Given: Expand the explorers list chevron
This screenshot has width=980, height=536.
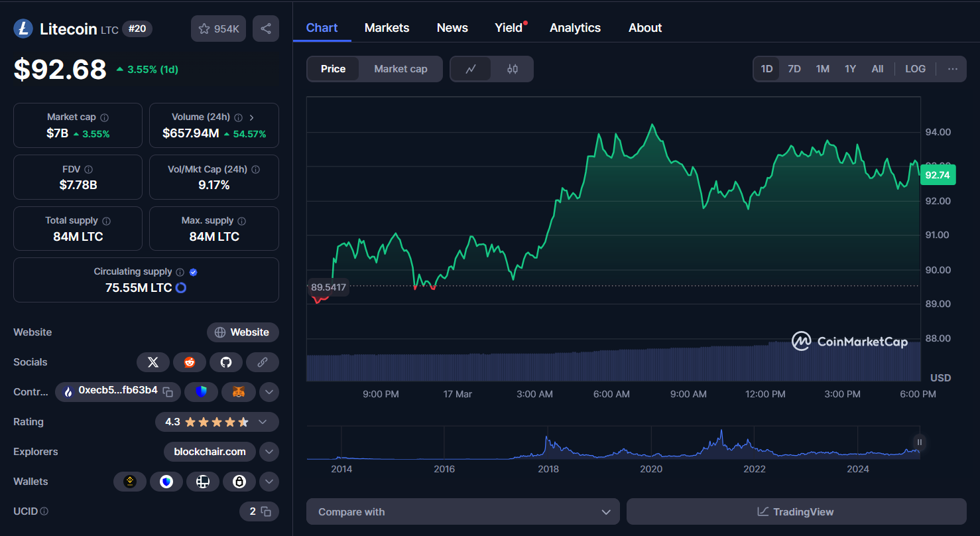Looking at the screenshot, I should click(x=269, y=451).
